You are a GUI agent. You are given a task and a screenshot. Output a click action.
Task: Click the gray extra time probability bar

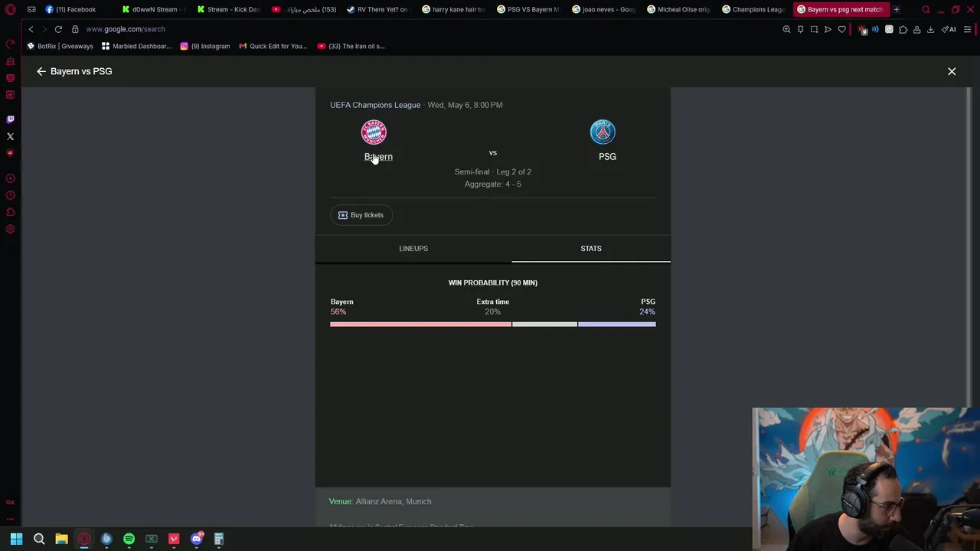(x=544, y=324)
